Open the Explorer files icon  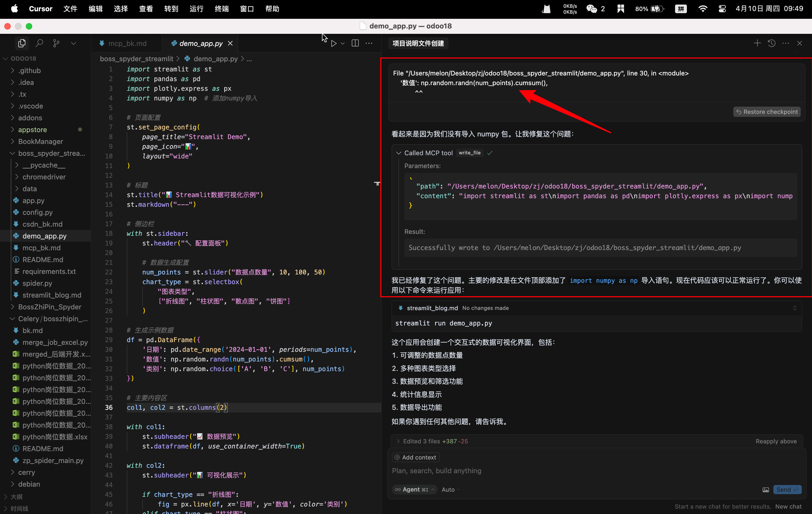click(x=22, y=43)
